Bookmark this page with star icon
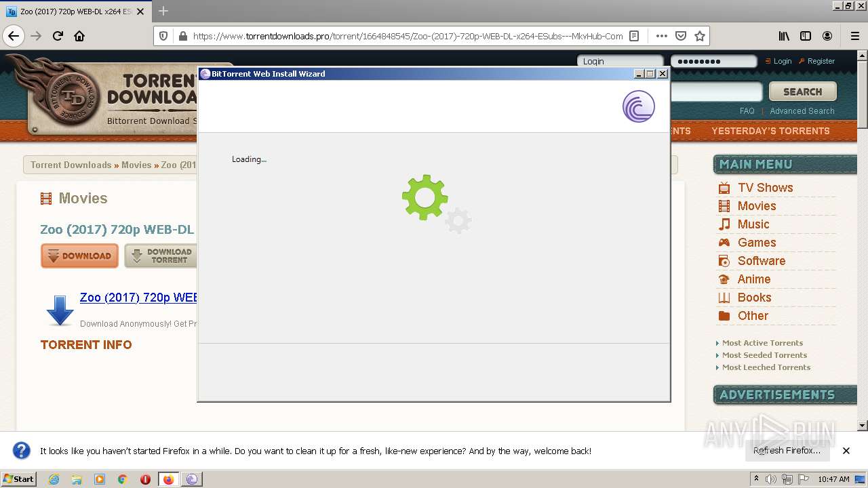This screenshot has width=868, height=488. pos(700,36)
